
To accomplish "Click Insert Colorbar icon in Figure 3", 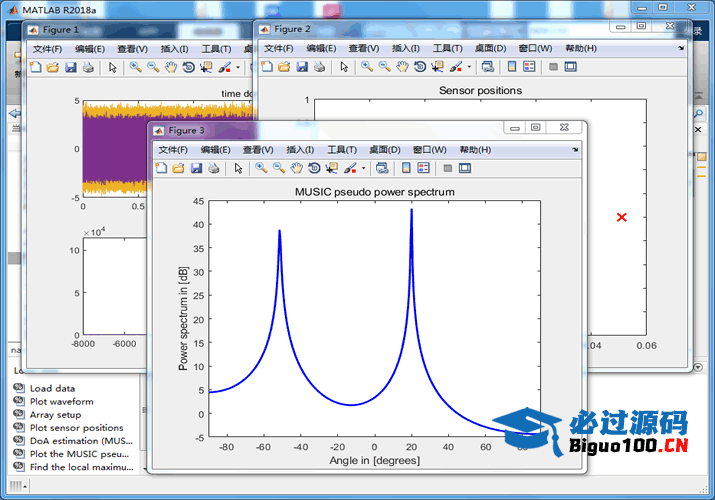I will pos(406,168).
